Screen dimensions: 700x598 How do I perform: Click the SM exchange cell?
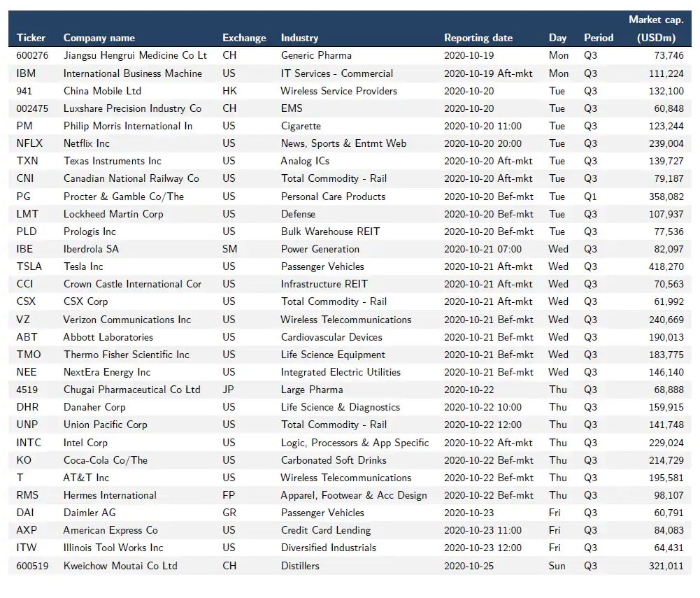[229, 249]
